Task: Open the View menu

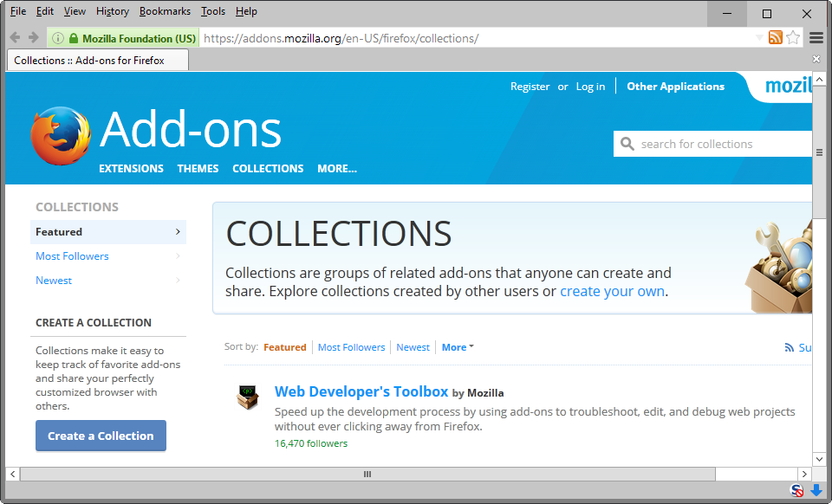Action: point(75,11)
